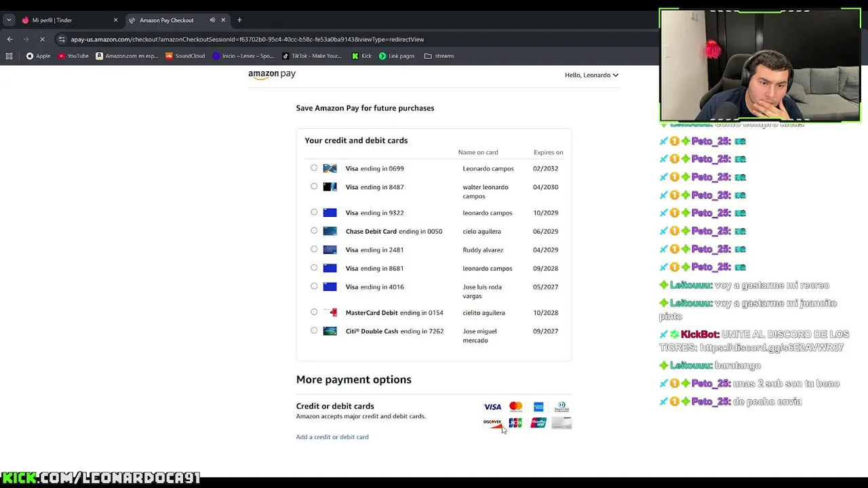Choose the Visa ending in 4016 radio button
This screenshot has height=488, width=868.
tap(314, 286)
